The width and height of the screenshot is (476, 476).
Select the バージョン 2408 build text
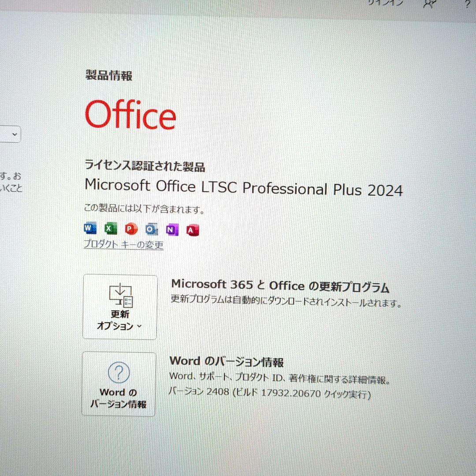pyautogui.click(x=270, y=393)
